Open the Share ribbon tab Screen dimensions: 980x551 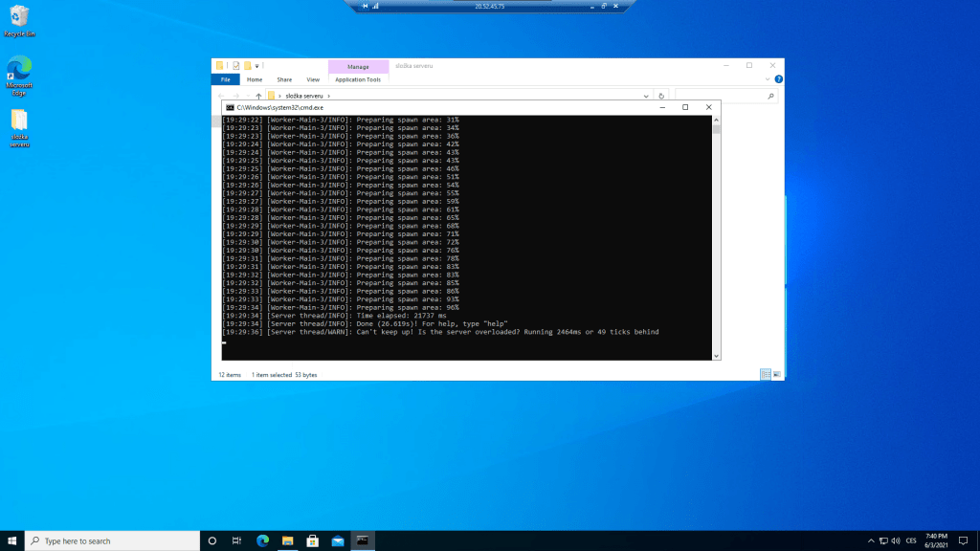(x=284, y=79)
